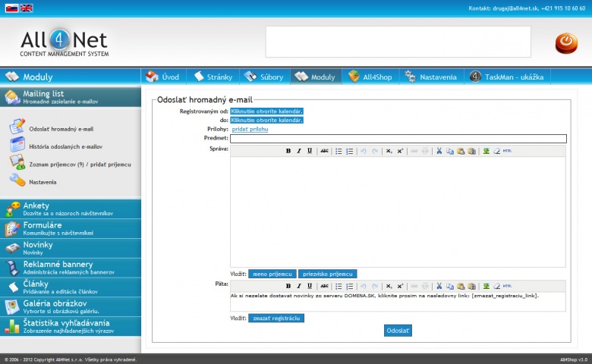Viewport: 592px width, 364px height.
Task: Toggle italic in the Správa editor toolbar
Action: 299,151
